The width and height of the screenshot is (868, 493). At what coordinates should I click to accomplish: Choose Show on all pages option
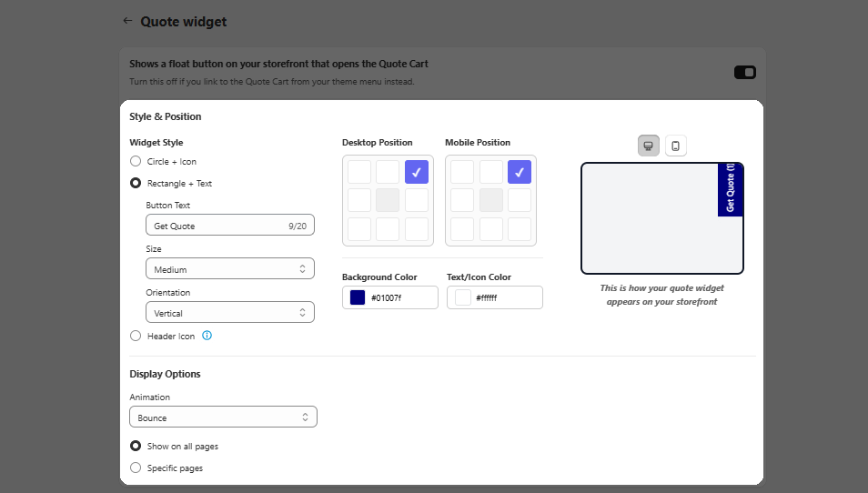coord(136,446)
